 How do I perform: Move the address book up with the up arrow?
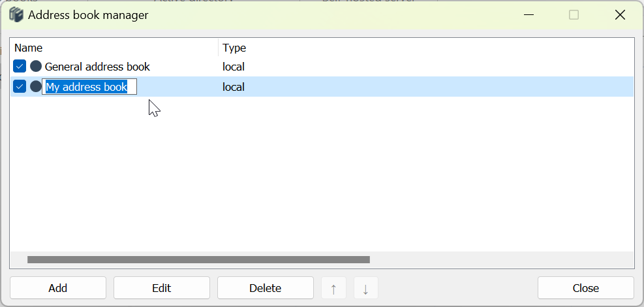(333, 288)
